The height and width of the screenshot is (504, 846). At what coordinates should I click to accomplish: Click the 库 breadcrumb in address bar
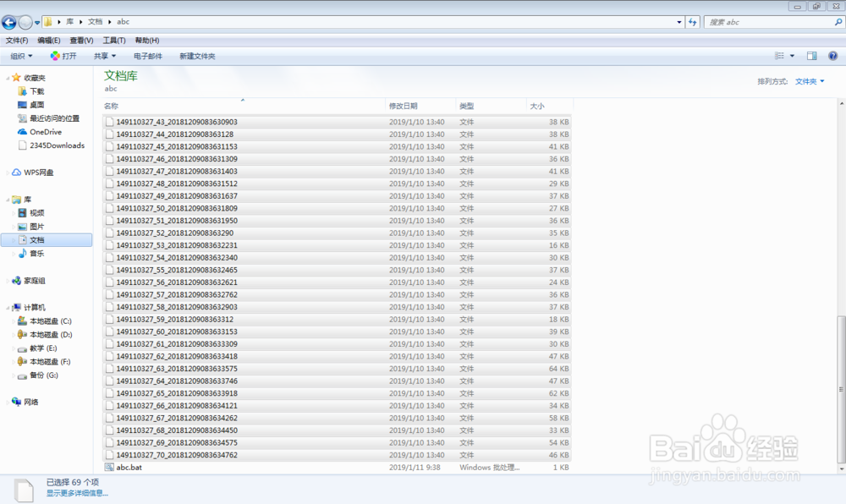69,22
